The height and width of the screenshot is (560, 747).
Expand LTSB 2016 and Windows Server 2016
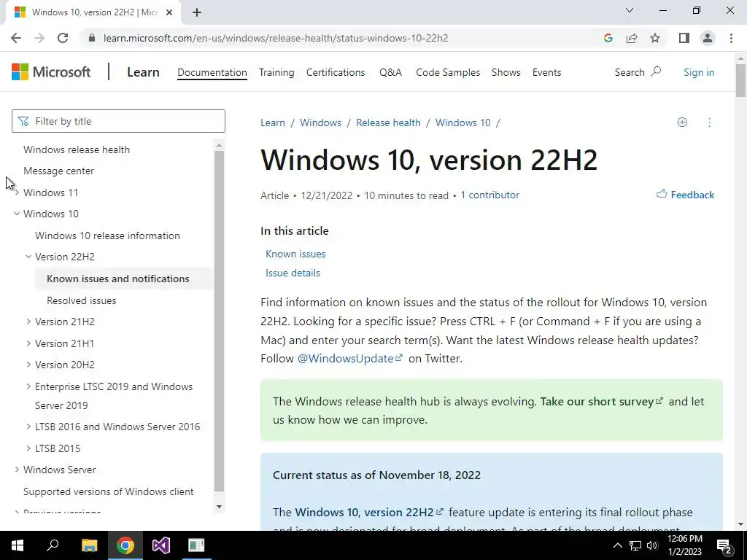tap(28, 427)
